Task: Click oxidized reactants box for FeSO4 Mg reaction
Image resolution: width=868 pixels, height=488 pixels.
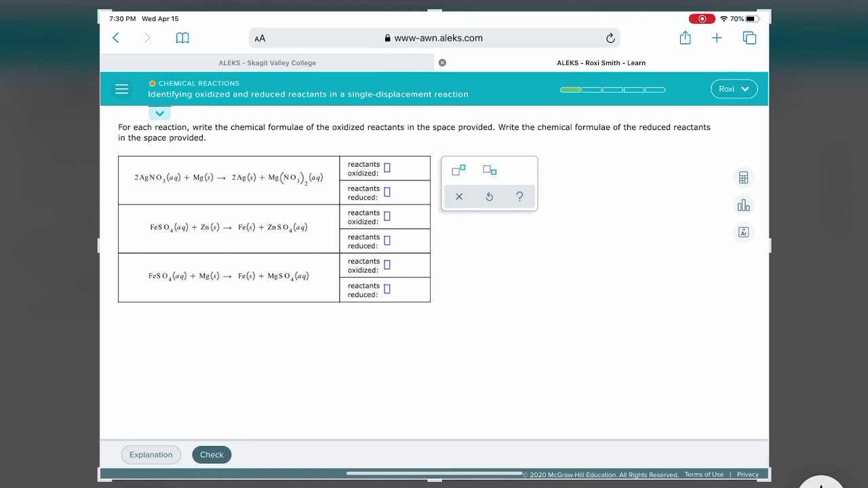Action: click(387, 265)
